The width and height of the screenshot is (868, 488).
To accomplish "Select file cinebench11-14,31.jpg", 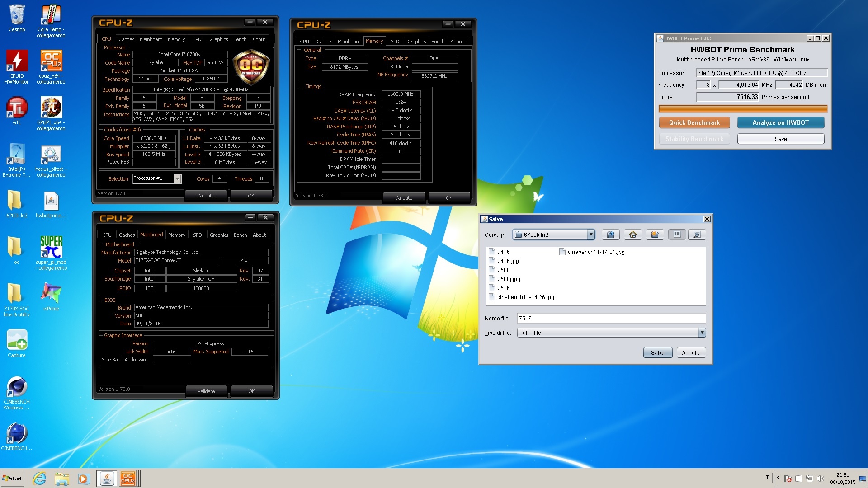I will pyautogui.click(x=592, y=252).
